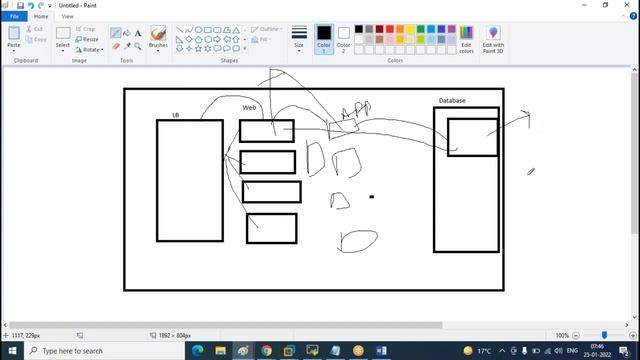Choose the Diamond shape
The image size is (640, 360).
[x=189, y=40]
